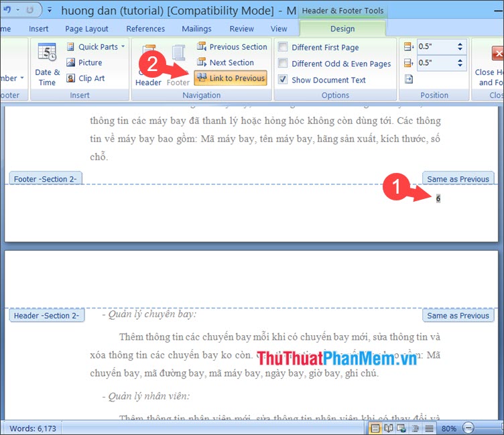Open Customize Quick Access Toolbar dropdown
504x435 pixels.
[x=50, y=11]
